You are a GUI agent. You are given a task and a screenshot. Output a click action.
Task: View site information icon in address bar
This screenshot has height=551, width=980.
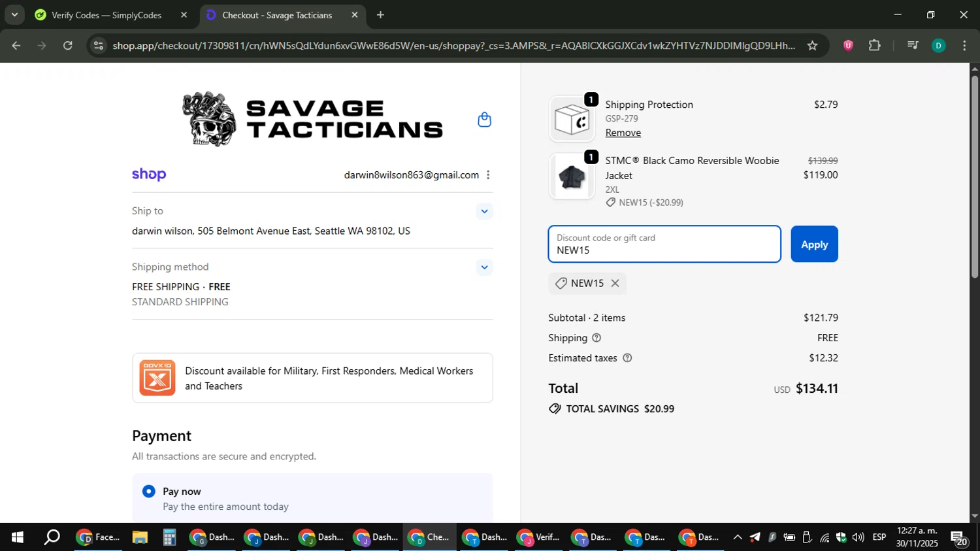(x=98, y=46)
